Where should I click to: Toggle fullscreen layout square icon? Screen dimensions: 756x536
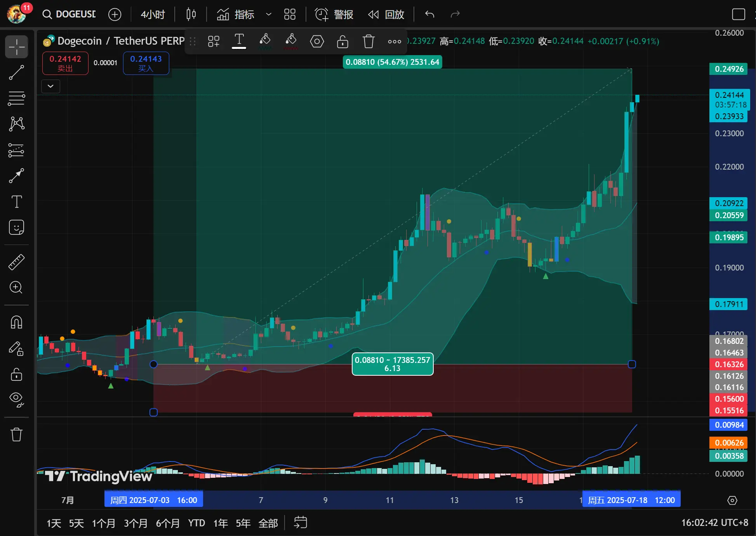click(738, 14)
